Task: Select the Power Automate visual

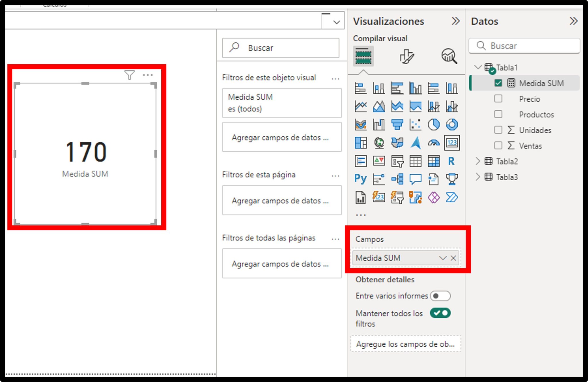Action: pyautogui.click(x=452, y=198)
